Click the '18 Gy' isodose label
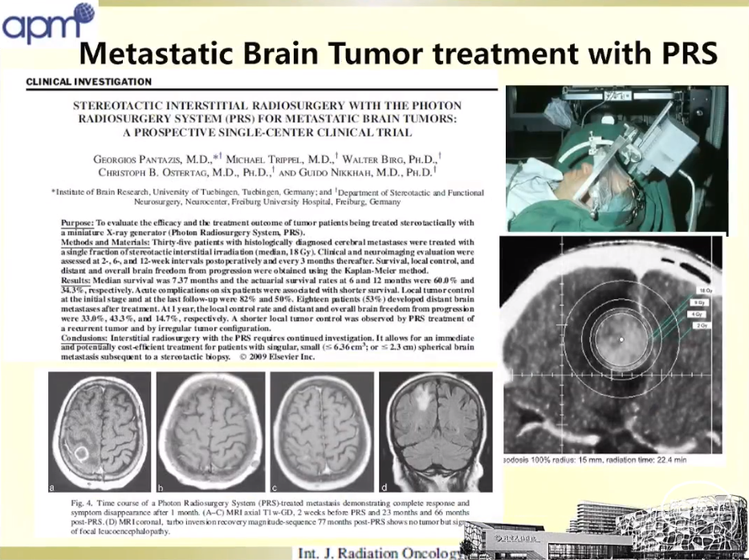The image size is (749, 560). tap(706, 290)
